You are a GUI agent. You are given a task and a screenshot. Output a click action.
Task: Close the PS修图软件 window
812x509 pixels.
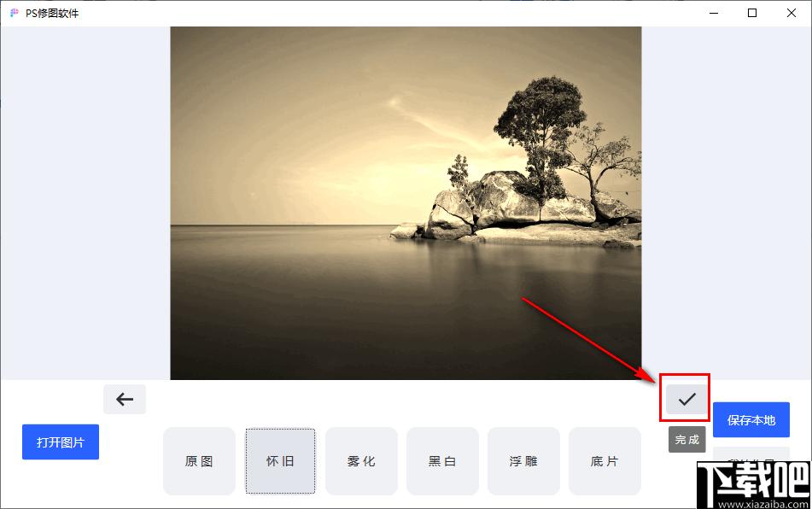[x=792, y=13]
